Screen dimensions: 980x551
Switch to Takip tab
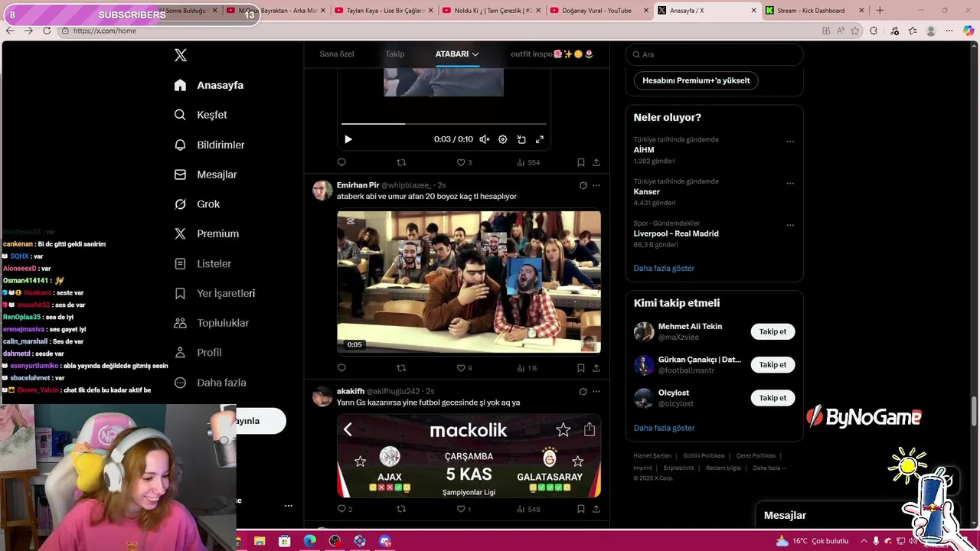pyautogui.click(x=394, y=54)
